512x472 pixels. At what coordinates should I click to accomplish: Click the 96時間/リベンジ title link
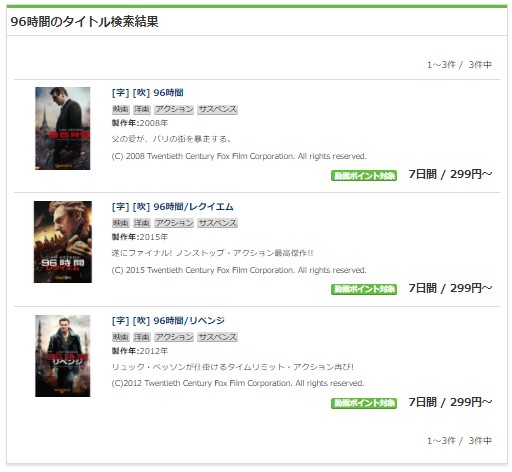tap(168, 321)
